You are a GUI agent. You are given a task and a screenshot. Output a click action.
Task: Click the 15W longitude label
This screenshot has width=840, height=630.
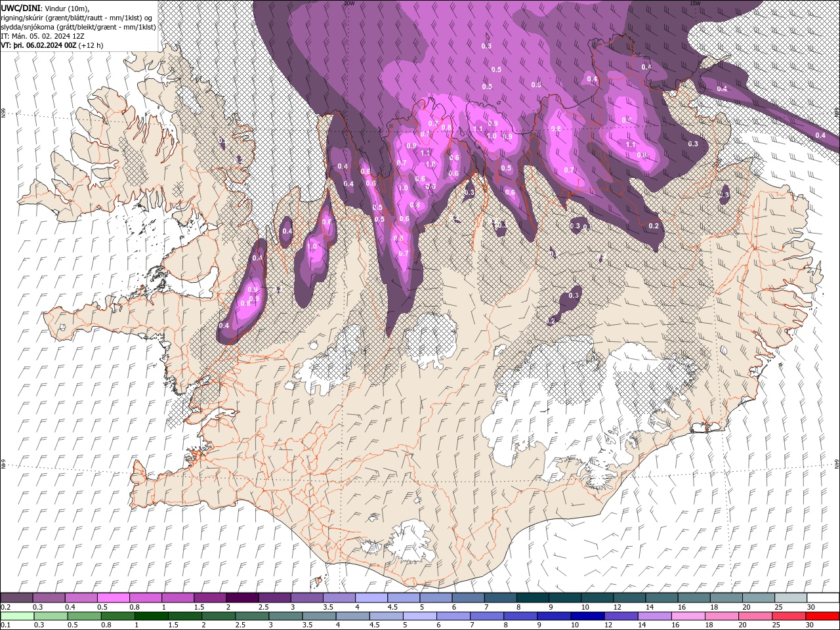pyautogui.click(x=695, y=3)
